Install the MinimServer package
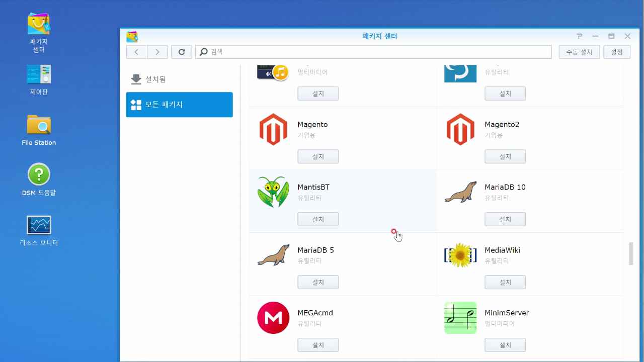644x362 pixels. [x=505, y=345]
